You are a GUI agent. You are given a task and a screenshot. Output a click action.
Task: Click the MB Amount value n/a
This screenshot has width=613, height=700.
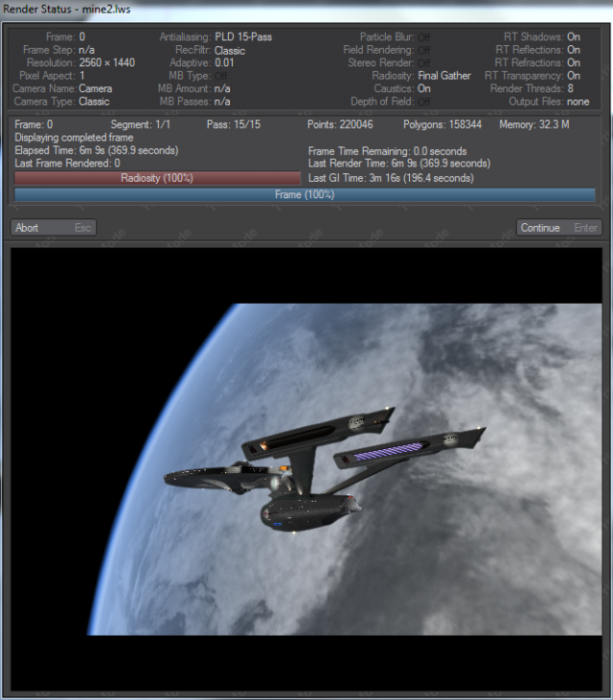[222, 88]
